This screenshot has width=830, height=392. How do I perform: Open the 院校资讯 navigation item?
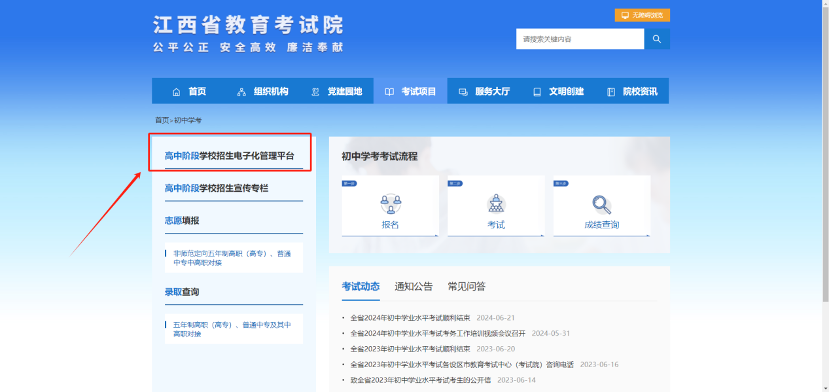click(x=632, y=92)
